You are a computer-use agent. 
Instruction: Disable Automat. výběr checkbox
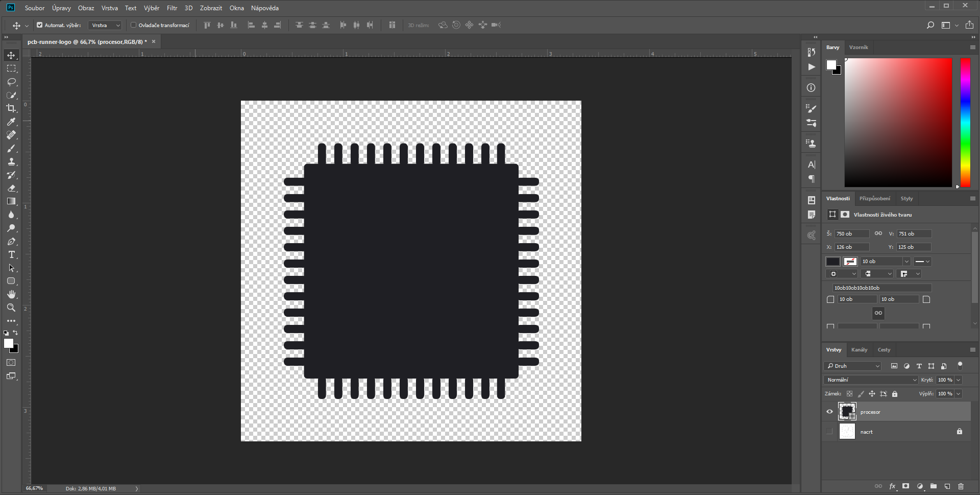pos(39,25)
